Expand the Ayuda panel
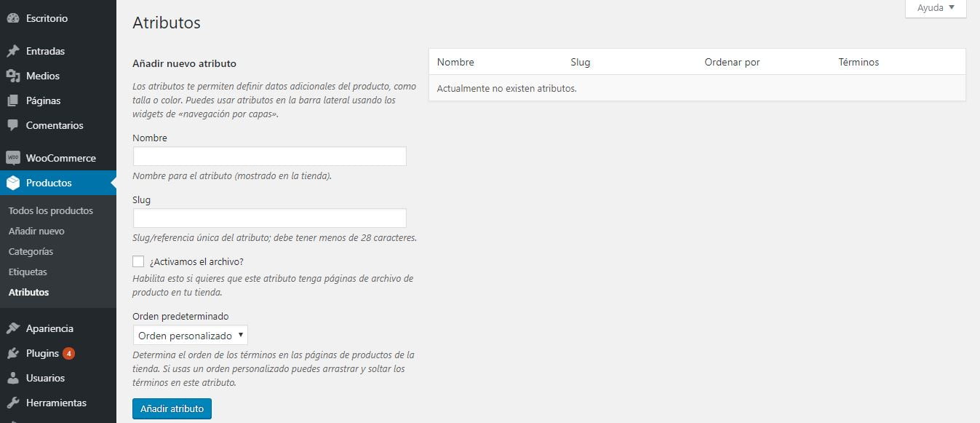980x423 pixels. tap(935, 8)
